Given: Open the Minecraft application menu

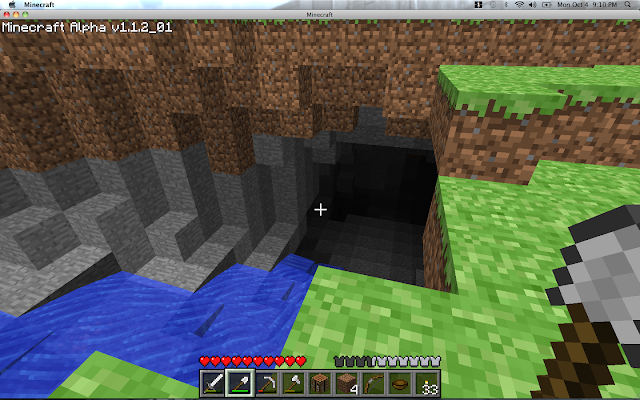Looking at the screenshot, I should (x=39, y=4).
